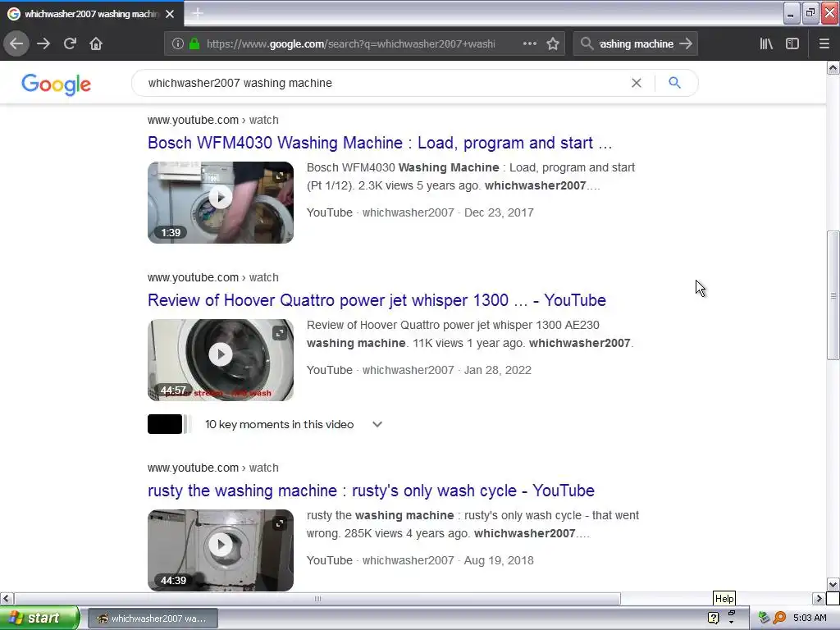Click the horizontal scrollbar left arrow
840x630 pixels.
(x=7, y=598)
